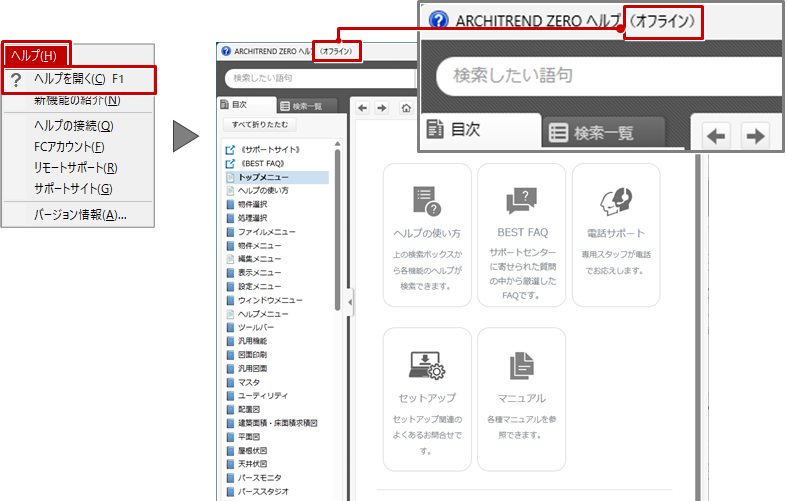The width and height of the screenshot is (787, 501).
Task: Go back with the left arrow icon
Action: tap(364, 107)
